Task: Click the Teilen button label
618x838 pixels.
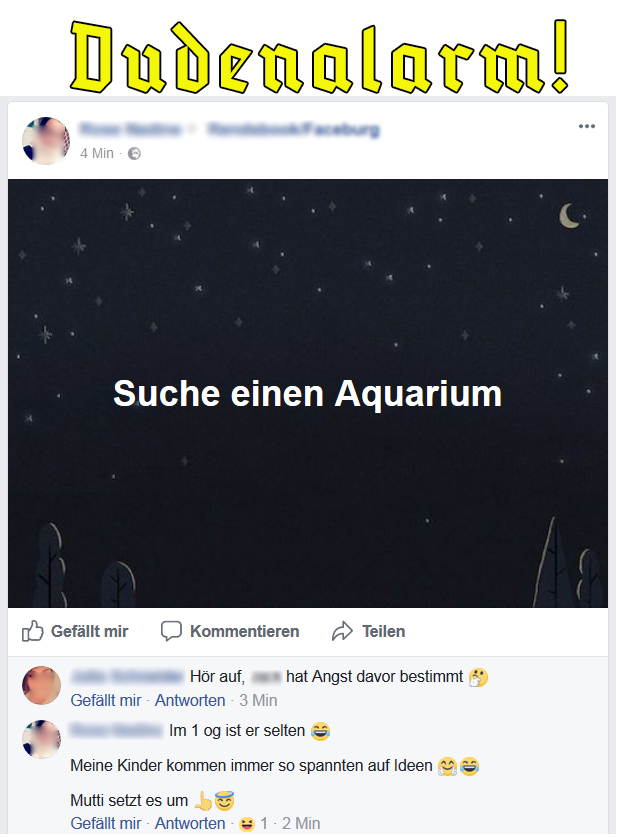Action: pos(384,631)
